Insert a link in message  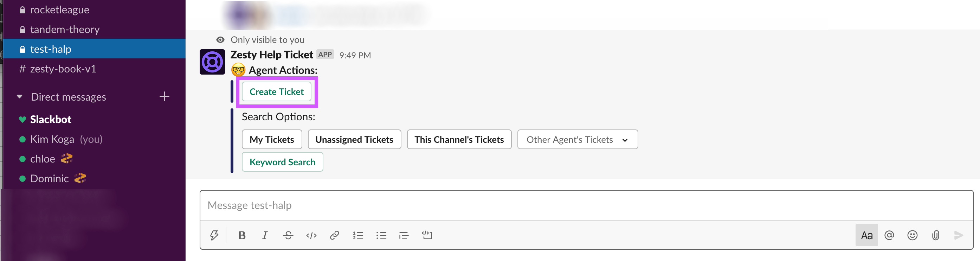[334, 235]
